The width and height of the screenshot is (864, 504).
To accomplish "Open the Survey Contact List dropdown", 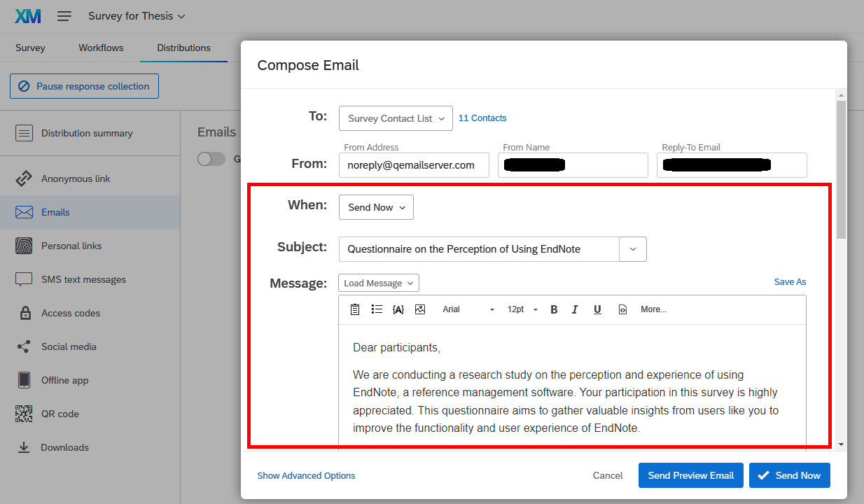I will pyautogui.click(x=396, y=118).
